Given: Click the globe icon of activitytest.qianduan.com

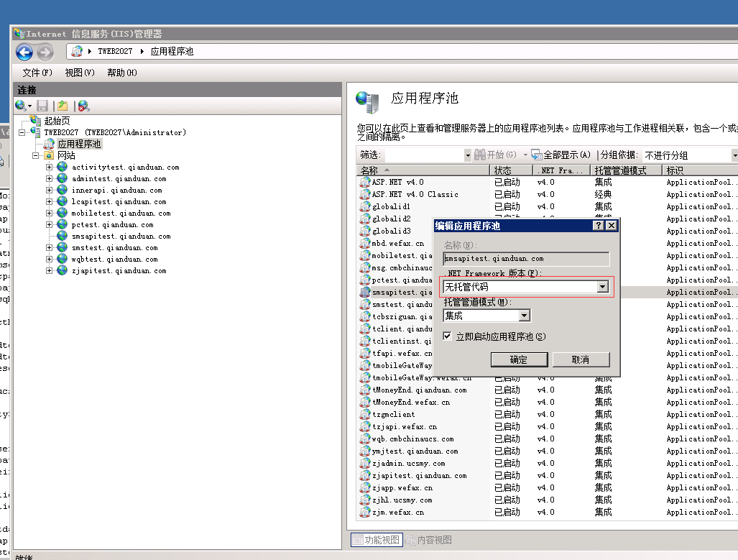Looking at the screenshot, I should tap(62, 167).
